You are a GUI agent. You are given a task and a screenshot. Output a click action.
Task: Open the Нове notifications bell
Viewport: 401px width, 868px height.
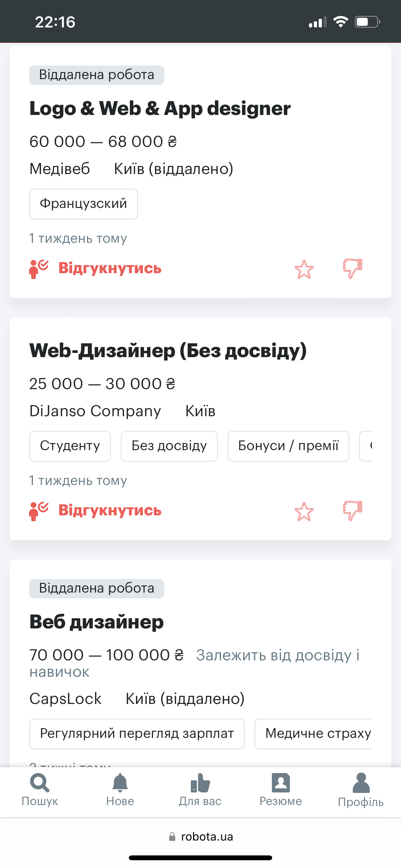click(120, 790)
